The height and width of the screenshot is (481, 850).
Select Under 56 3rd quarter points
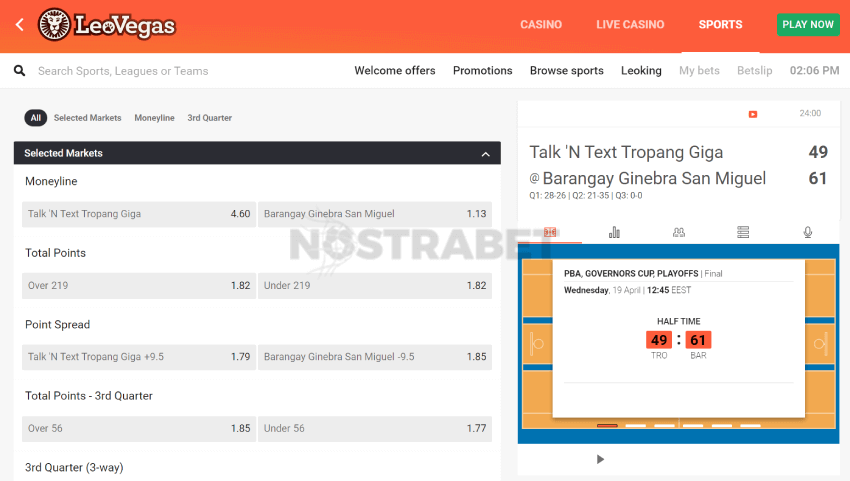coord(375,428)
